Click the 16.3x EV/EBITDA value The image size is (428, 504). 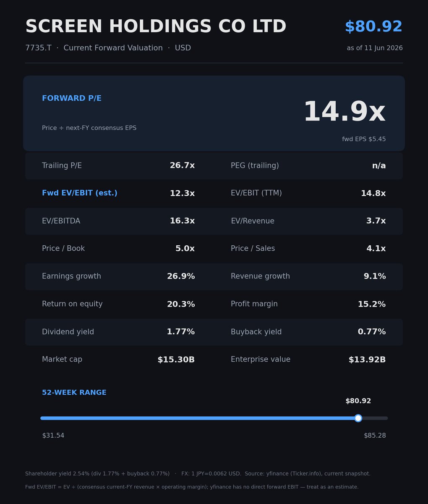[x=182, y=221]
